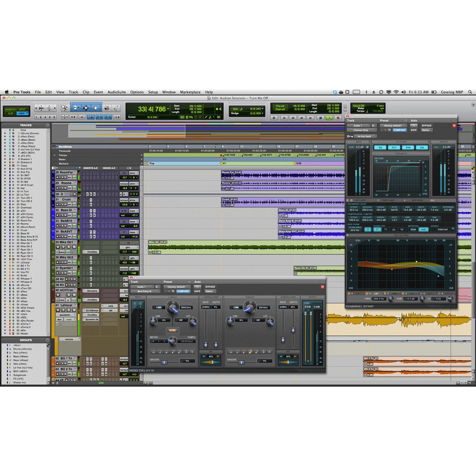Open the Mod Delay III plug-in selector
The image size is (476, 476).
[146, 291]
